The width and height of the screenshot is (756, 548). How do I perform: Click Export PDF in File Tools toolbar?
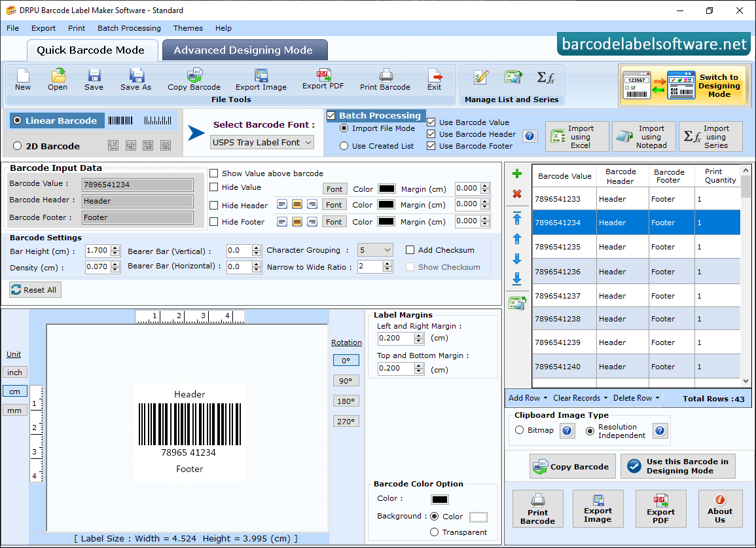tap(323, 80)
